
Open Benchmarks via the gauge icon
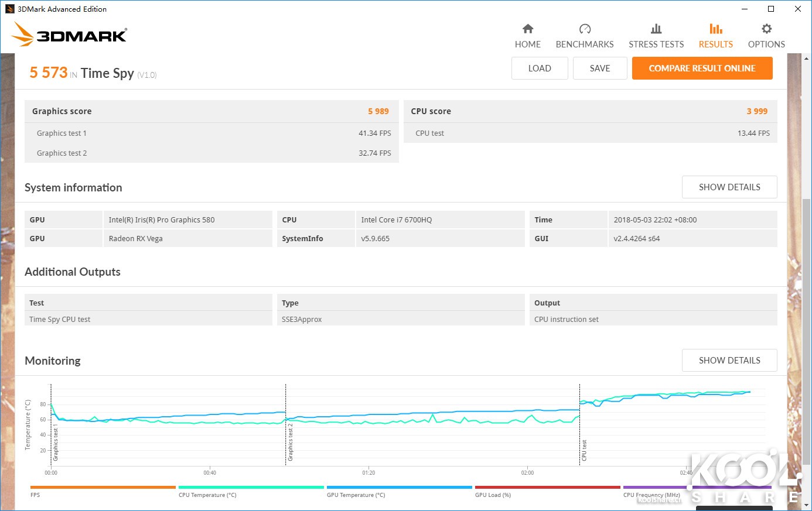(585, 29)
